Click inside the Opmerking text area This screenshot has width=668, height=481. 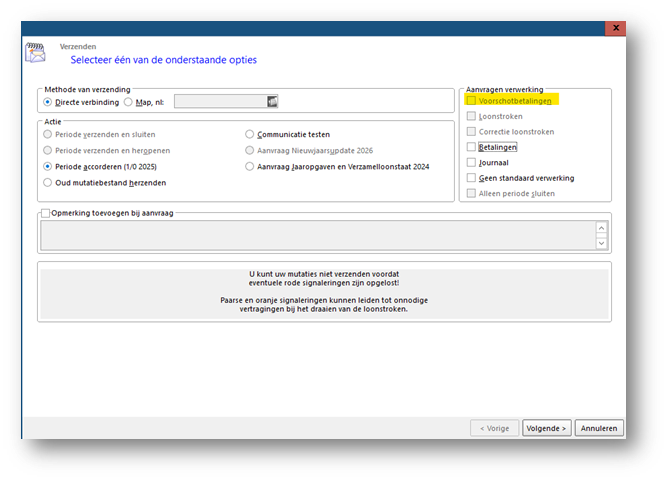click(x=318, y=235)
